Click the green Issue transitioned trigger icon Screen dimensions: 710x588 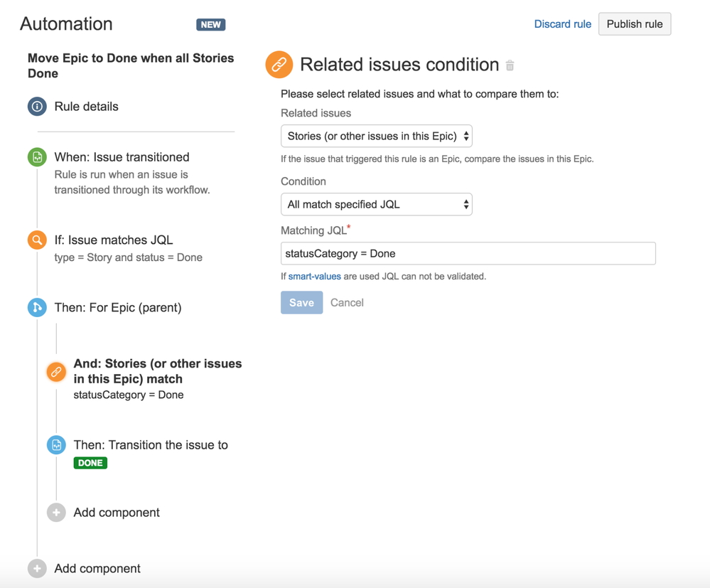coord(37,157)
